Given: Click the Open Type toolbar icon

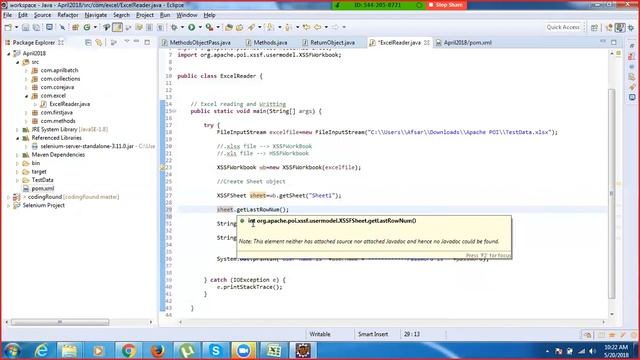Looking at the screenshot, I should [x=229, y=27].
